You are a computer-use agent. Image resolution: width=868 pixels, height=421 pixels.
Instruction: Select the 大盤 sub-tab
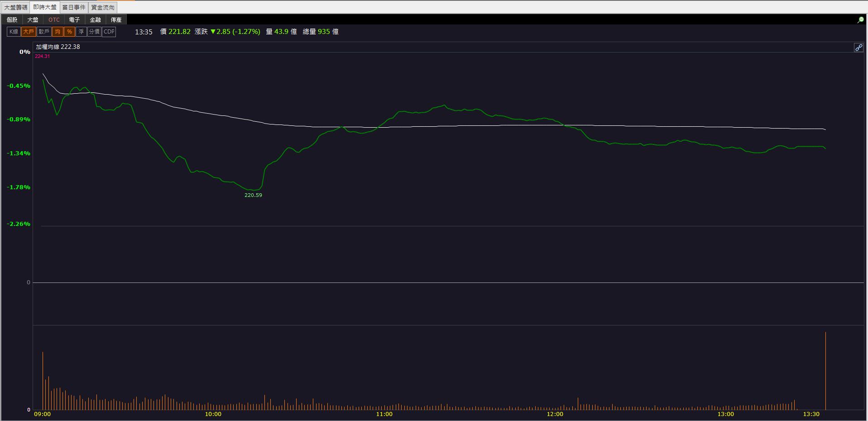click(33, 20)
